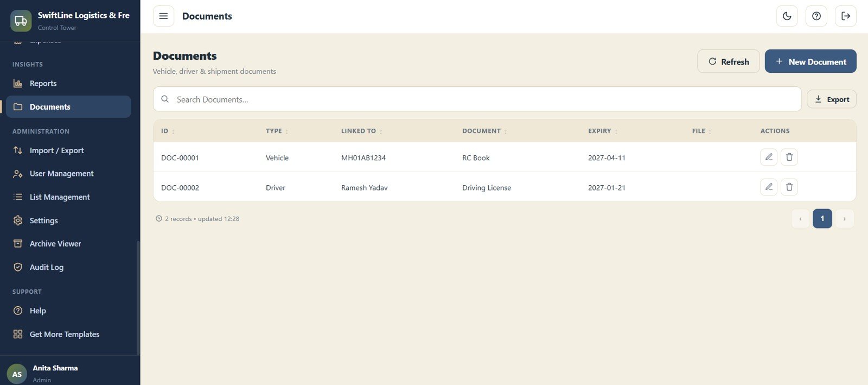
Task: Sort table by Linked To column
Action: point(362,131)
